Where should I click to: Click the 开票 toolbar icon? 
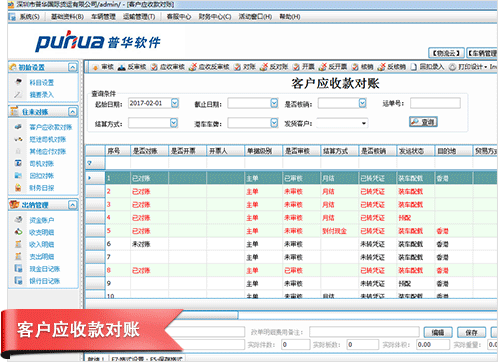(x=296, y=67)
